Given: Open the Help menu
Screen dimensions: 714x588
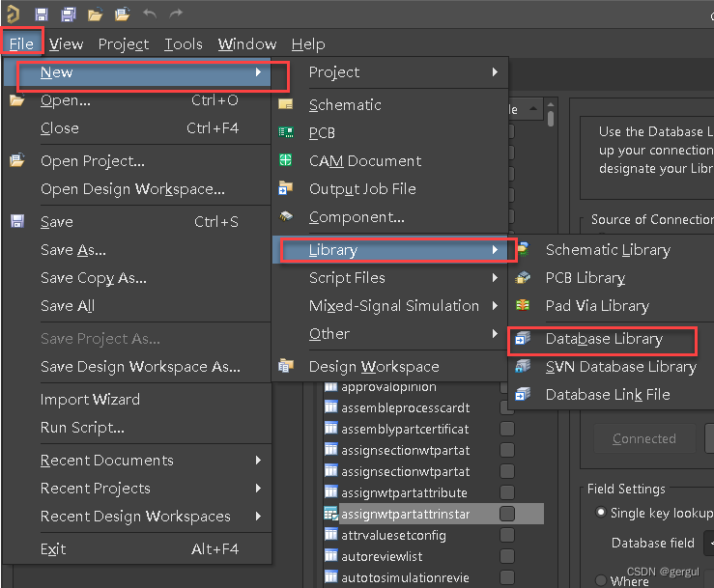Looking at the screenshot, I should [308, 43].
